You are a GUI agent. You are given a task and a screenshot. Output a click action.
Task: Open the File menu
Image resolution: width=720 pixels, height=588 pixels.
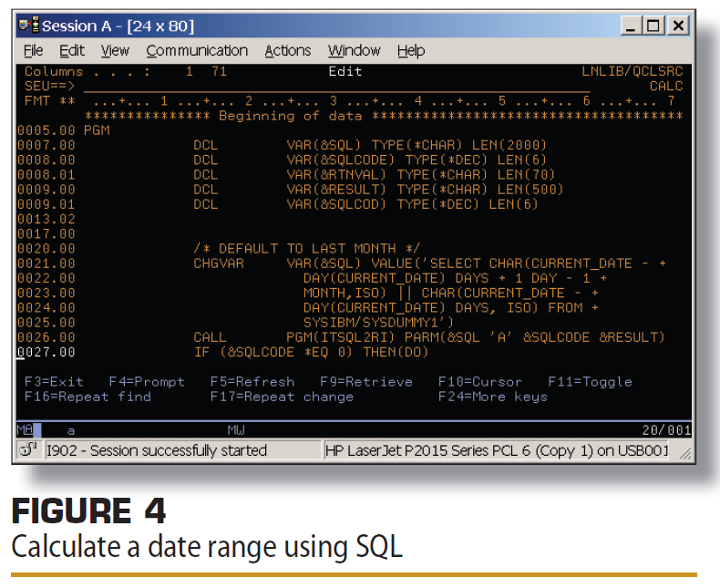33,51
